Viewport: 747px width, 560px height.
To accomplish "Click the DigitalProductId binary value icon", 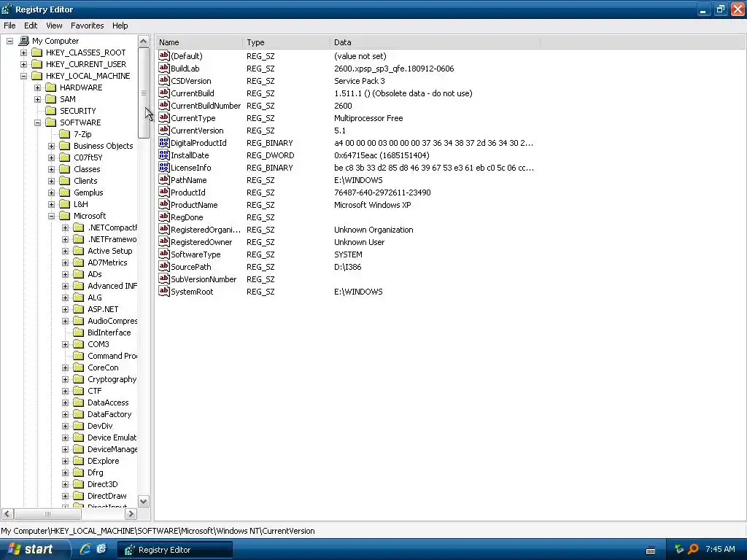I will (x=164, y=142).
